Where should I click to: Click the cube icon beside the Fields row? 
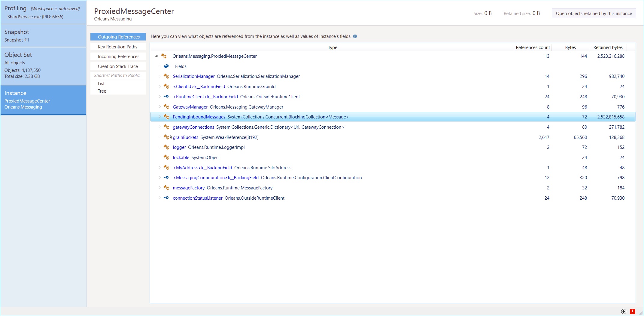pyautogui.click(x=166, y=66)
